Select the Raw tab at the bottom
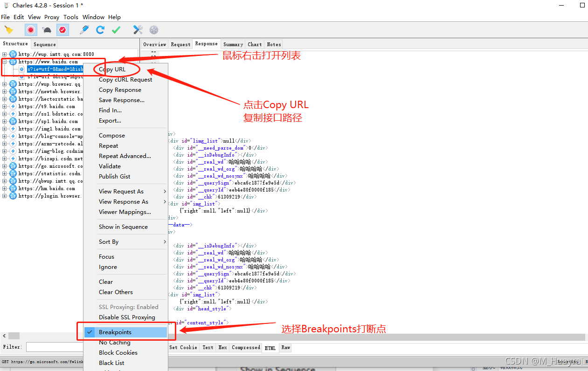The height and width of the screenshot is (371, 588). pos(285,348)
